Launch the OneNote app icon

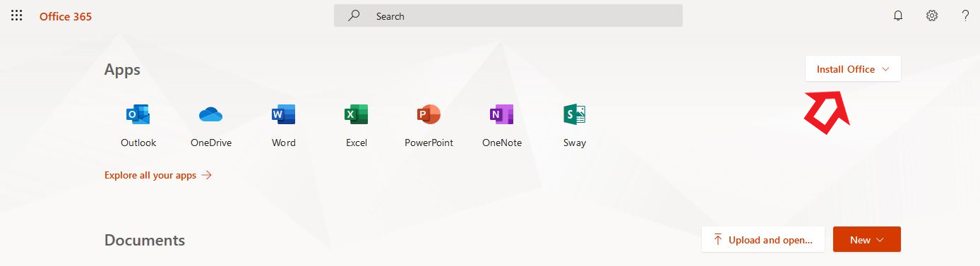point(501,114)
